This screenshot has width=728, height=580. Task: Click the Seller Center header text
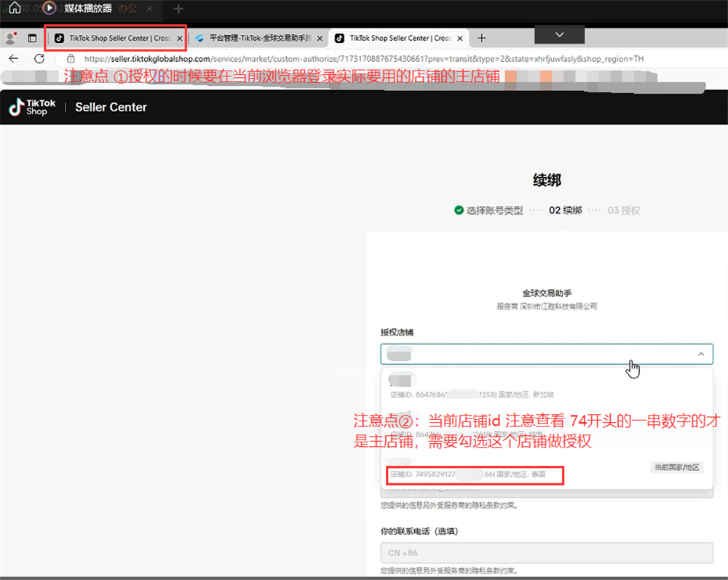pyautogui.click(x=111, y=107)
